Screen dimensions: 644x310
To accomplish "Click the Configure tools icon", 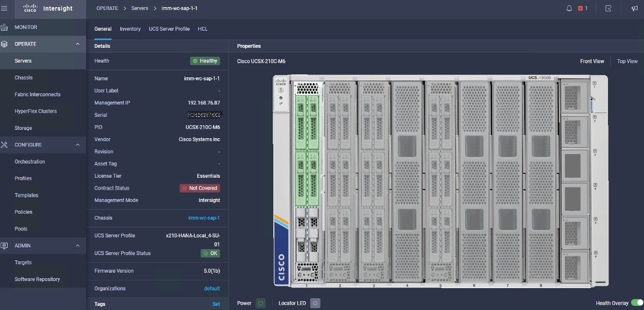I will (4, 145).
